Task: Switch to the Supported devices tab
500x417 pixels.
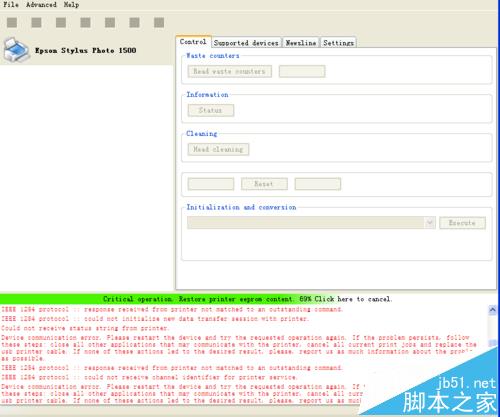Action: point(246,43)
